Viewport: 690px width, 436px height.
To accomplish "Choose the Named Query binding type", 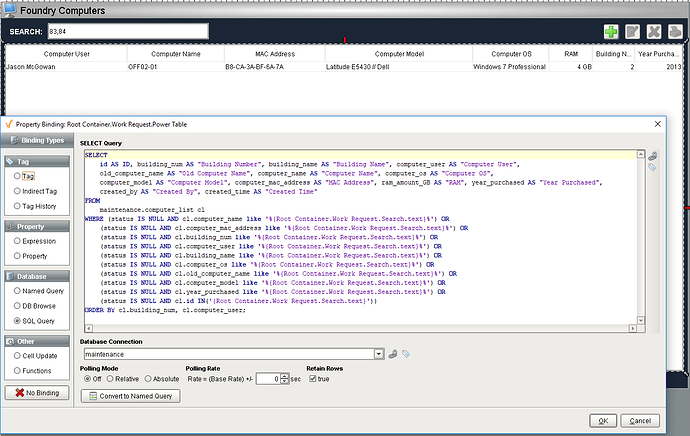I will [17, 291].
